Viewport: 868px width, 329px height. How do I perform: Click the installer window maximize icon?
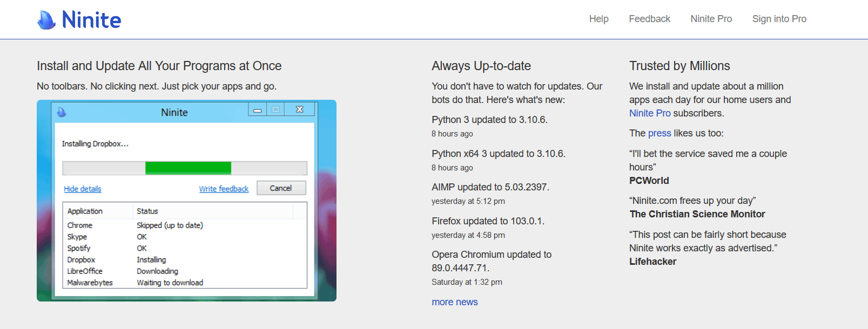pos(275,109)
